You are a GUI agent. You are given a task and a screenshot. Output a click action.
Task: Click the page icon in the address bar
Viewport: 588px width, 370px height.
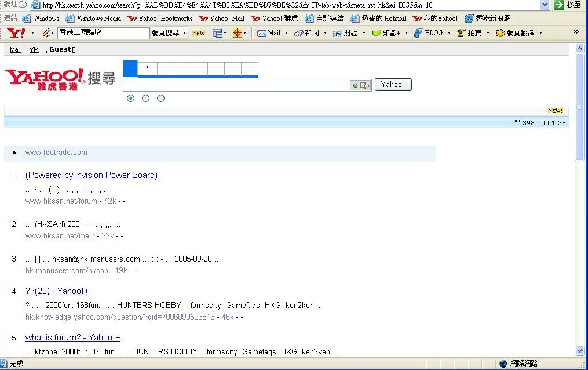[x=35, y=5]
